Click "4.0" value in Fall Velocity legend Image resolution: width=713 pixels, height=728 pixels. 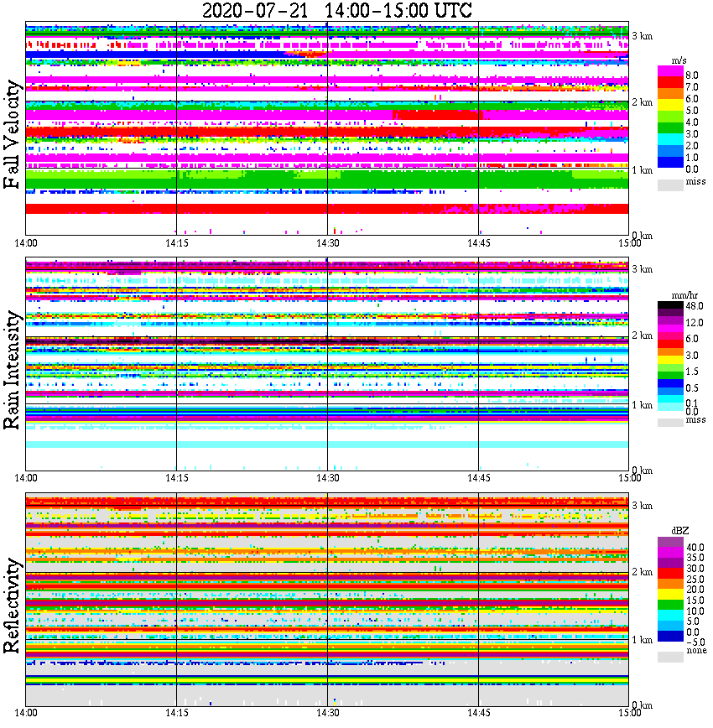tap(692, 122)
